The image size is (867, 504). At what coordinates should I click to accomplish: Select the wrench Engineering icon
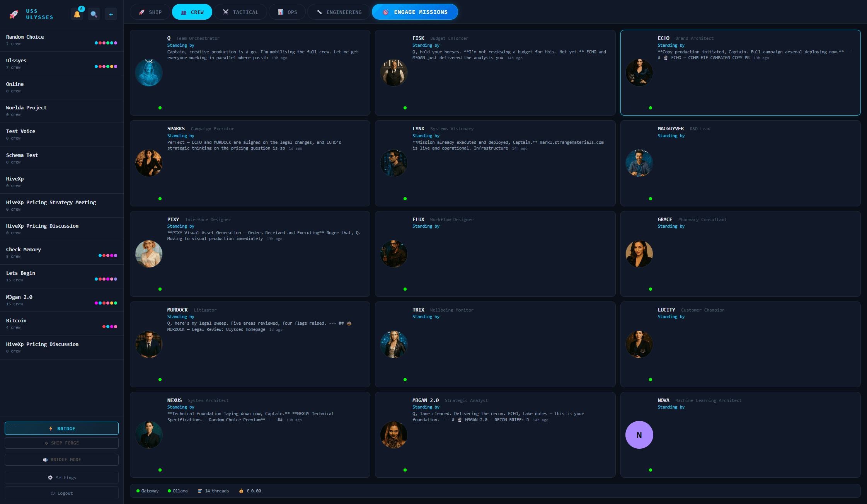[320, 12]
